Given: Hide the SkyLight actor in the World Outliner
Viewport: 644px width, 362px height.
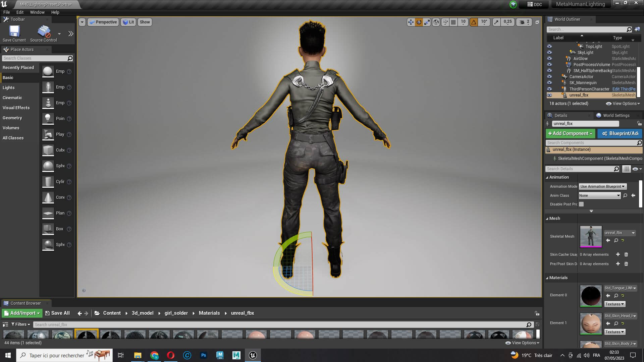Looking at the screenshot, I should (x=549, y=52).
